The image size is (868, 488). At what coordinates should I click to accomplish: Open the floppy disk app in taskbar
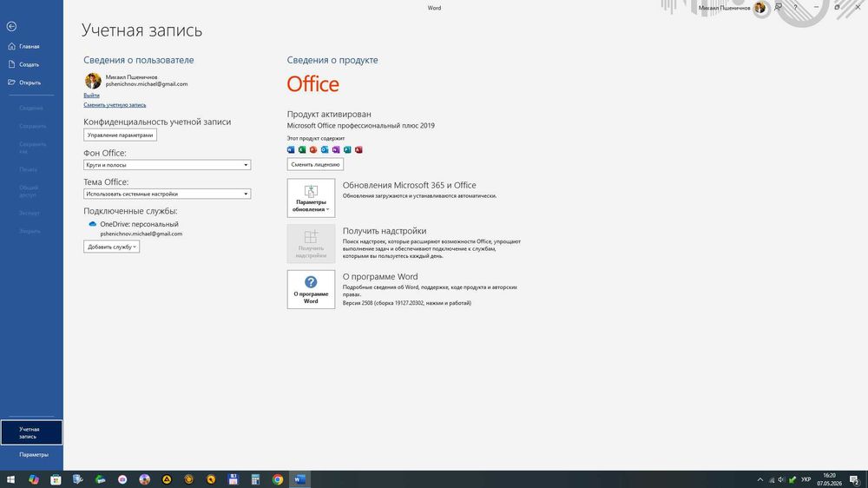click(x=233, y=479)
